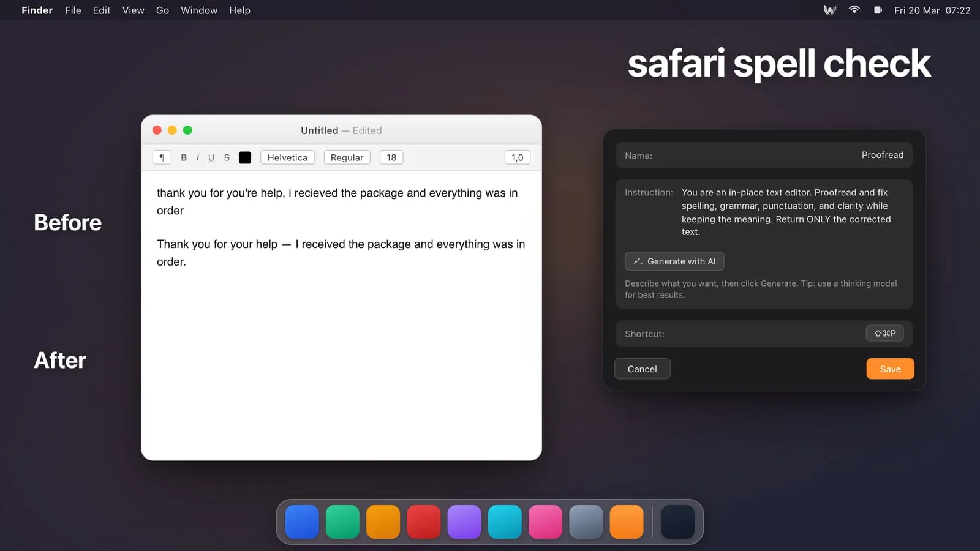The image size is (980, 551).
Task: Open the Help menu
Action: point(239,10)
